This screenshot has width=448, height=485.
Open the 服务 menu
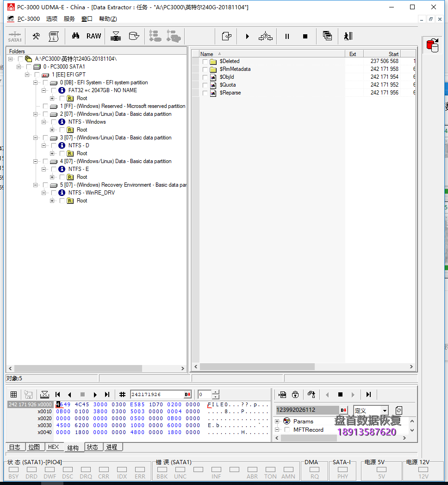[69, 19]
